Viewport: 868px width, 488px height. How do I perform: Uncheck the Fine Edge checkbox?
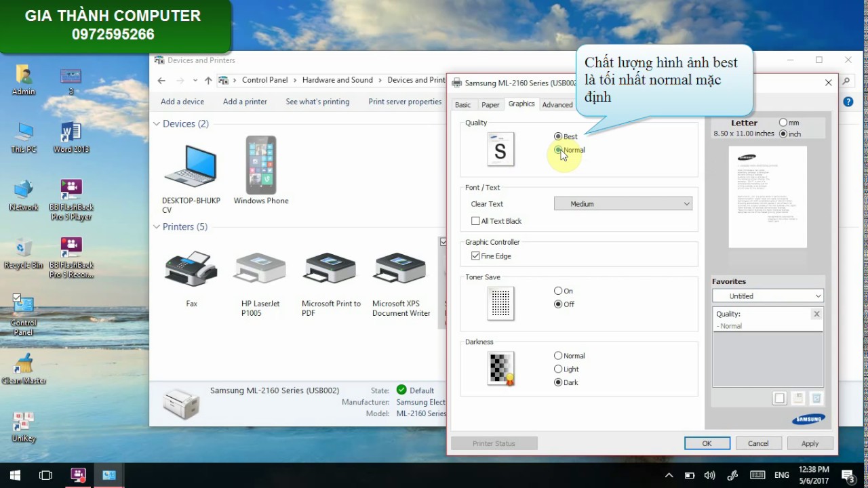491,256
